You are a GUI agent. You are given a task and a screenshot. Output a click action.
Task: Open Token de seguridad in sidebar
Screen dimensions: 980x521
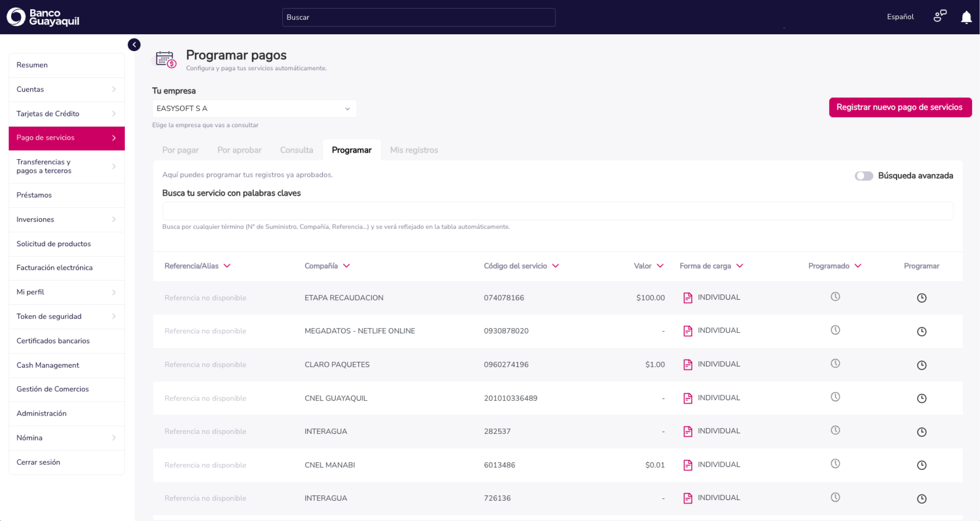pos(67,317)
